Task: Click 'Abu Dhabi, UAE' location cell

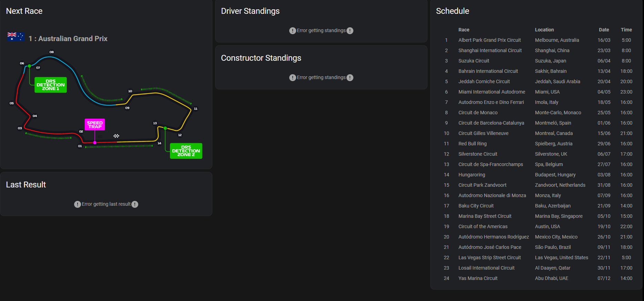Action: (x=551, y=278)
